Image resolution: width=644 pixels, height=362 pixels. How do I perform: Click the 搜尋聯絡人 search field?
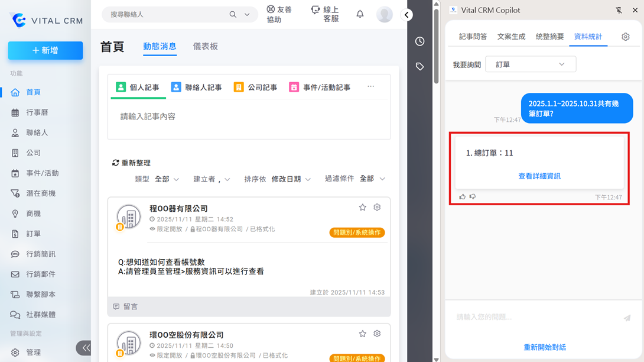168,14
